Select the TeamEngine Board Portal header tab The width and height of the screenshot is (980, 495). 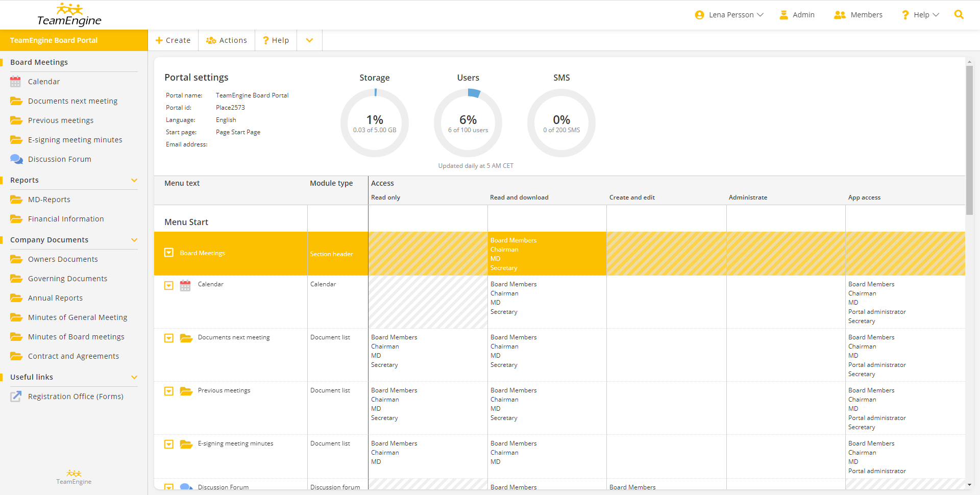tap(74, 40)
